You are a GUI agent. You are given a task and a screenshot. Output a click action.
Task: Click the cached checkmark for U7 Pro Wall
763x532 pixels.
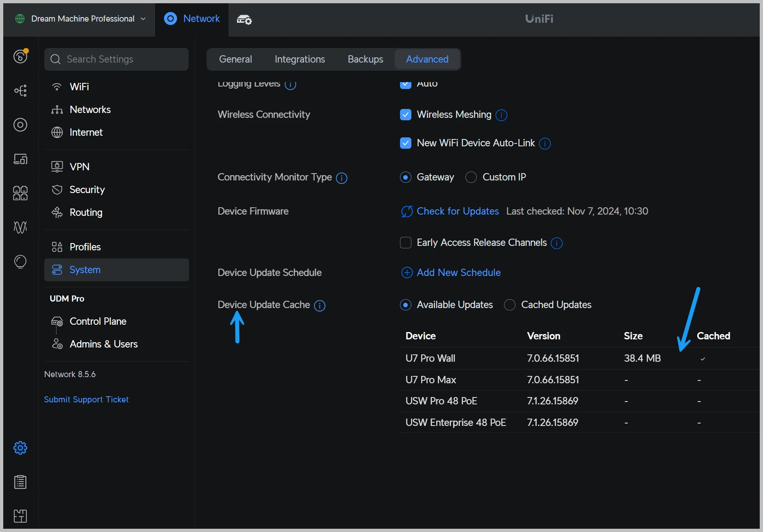(702, 359)
